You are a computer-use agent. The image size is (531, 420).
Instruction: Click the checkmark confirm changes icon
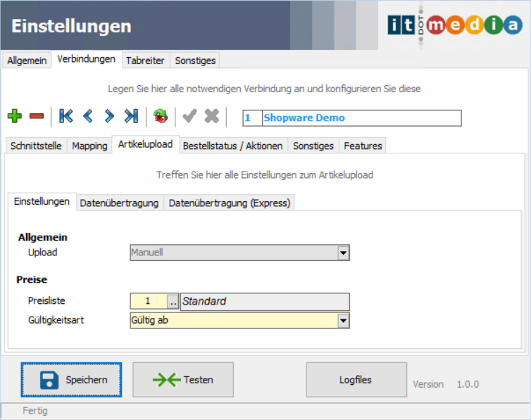189,116
